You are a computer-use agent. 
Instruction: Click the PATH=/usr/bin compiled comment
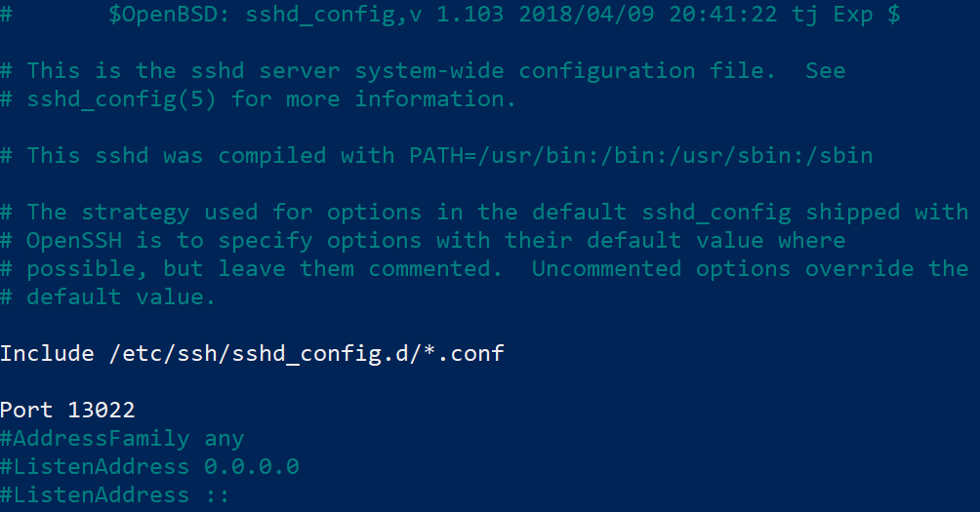pyautogui.click(x=640, y=155)
